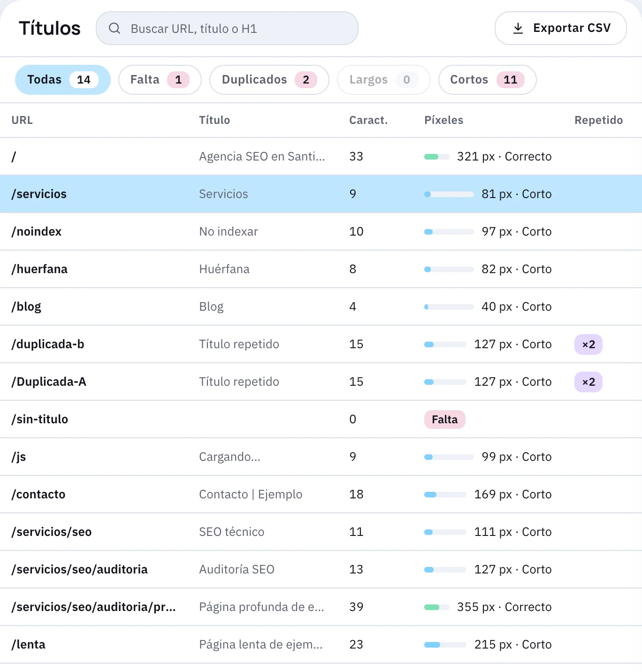This screenshot has width=642, height=672.
Task: Click the /lenta URL cell
Action: 29,645
